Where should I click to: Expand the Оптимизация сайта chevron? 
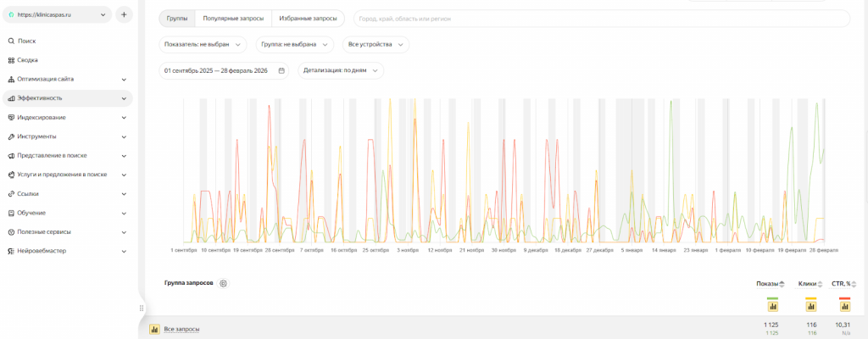124,79
